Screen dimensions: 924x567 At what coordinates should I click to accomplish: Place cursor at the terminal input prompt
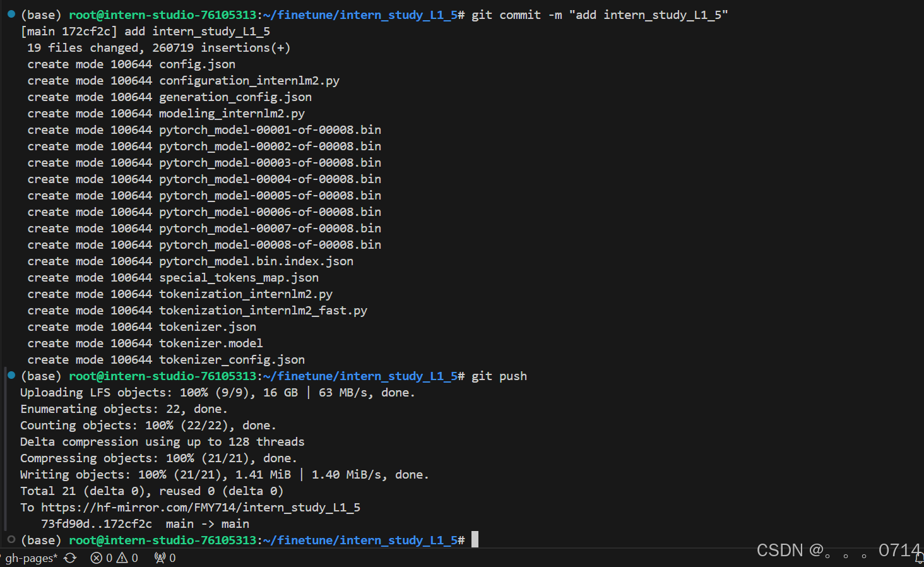[475, 539]
